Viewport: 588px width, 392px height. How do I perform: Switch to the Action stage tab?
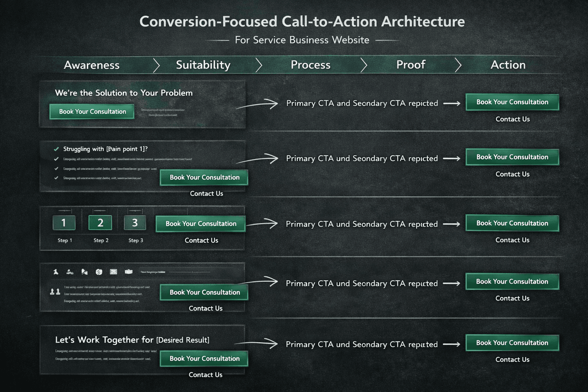coord(508,65)
